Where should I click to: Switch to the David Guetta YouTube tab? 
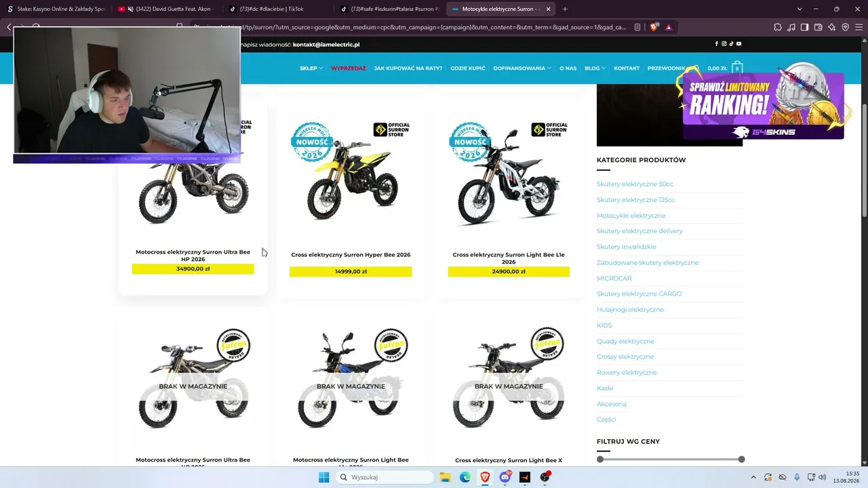167,9
